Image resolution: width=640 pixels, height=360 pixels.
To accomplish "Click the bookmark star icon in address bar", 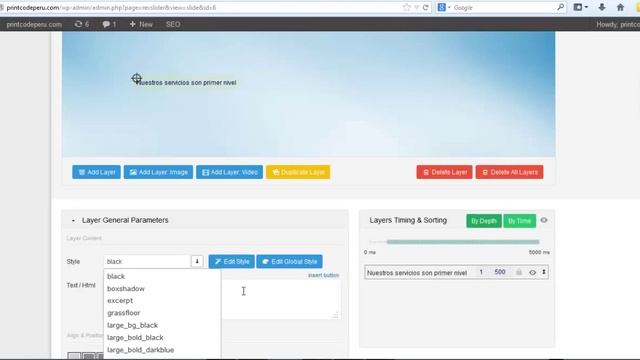I will 407,7.
